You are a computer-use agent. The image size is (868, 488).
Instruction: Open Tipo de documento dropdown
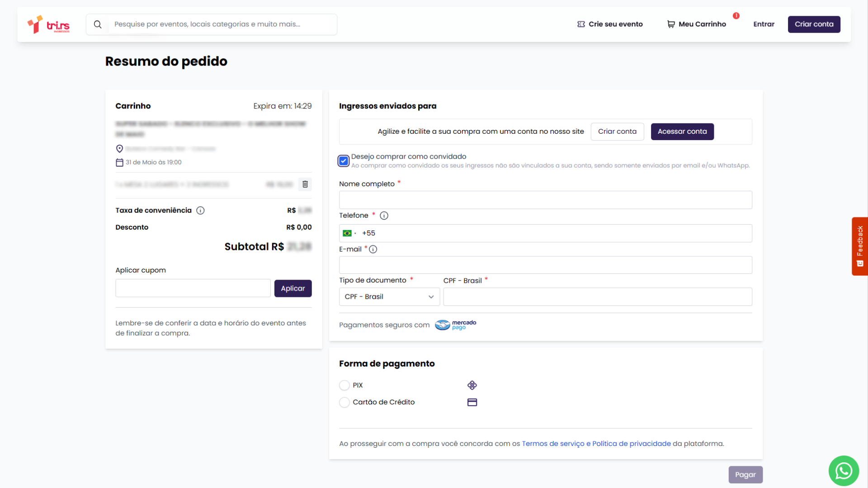[x=389, y=297]
